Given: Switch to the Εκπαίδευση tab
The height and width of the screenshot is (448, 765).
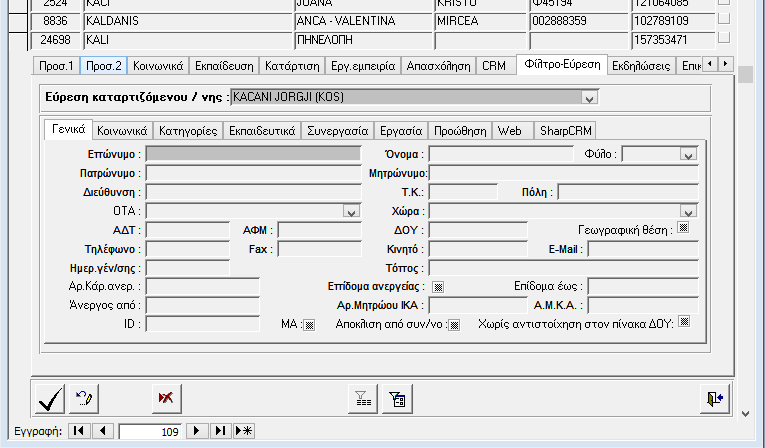Looking at the screenshot, I should coord(224,66).
